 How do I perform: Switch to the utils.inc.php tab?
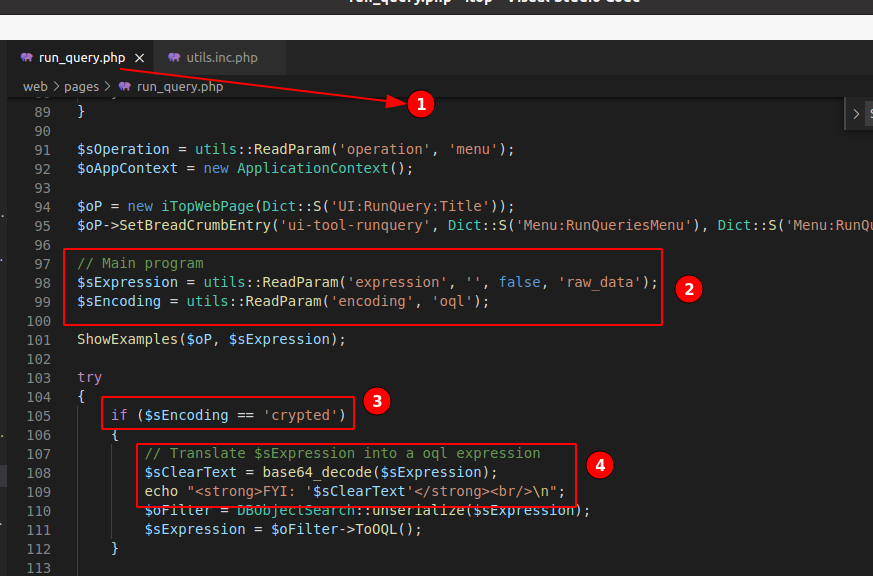(222, 58)
